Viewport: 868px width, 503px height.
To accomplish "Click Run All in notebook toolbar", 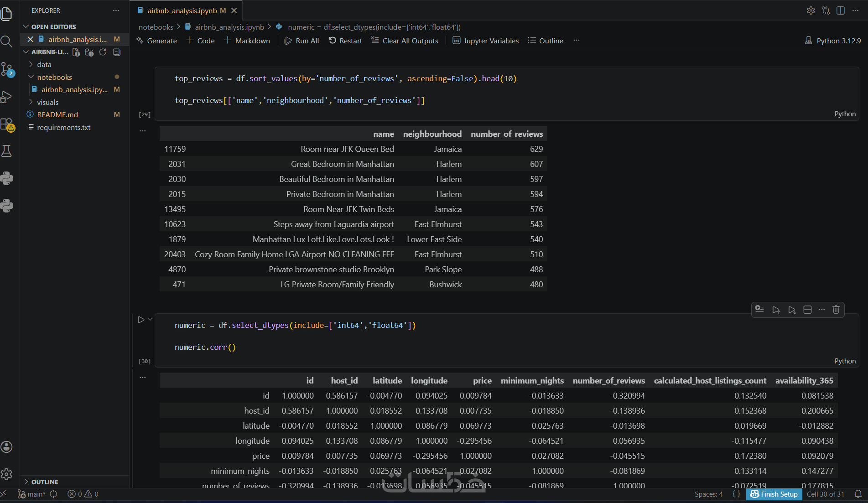I will (301, 41).
